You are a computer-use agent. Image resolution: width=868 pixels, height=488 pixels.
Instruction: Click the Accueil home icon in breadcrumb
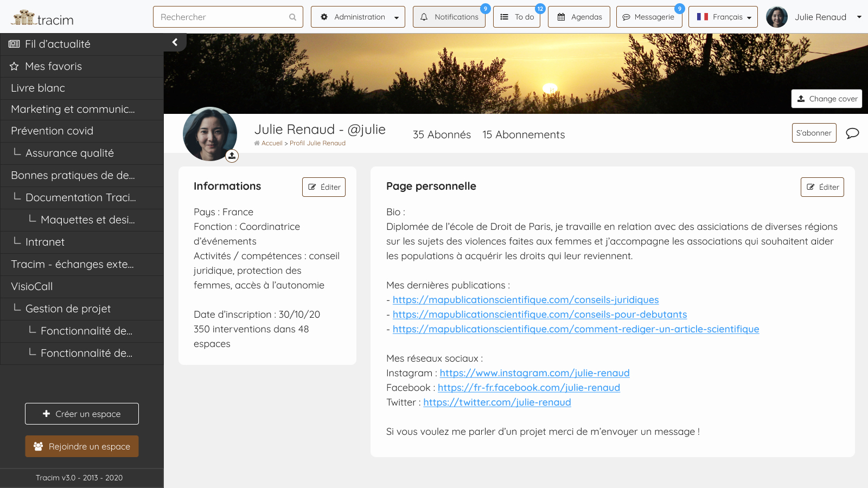point(257,143)
